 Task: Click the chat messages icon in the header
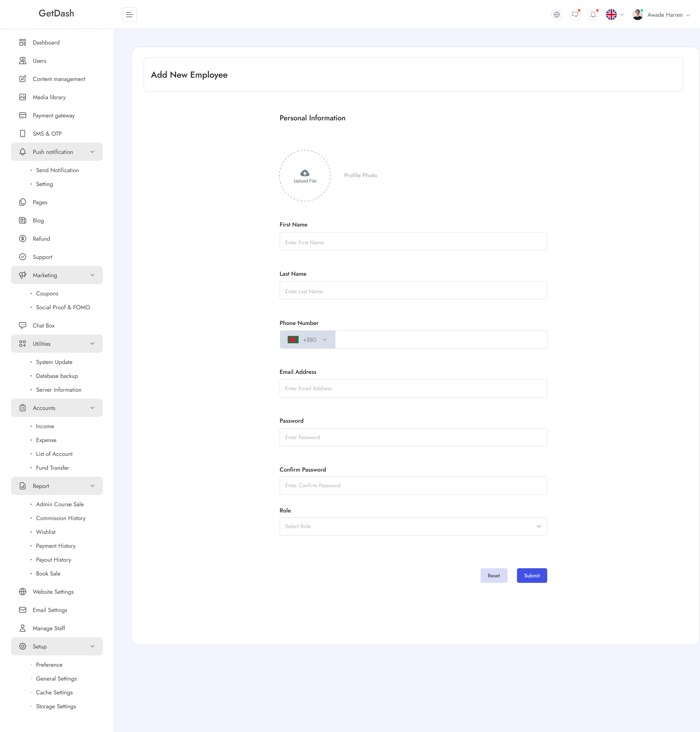click(x=575, y=15)
